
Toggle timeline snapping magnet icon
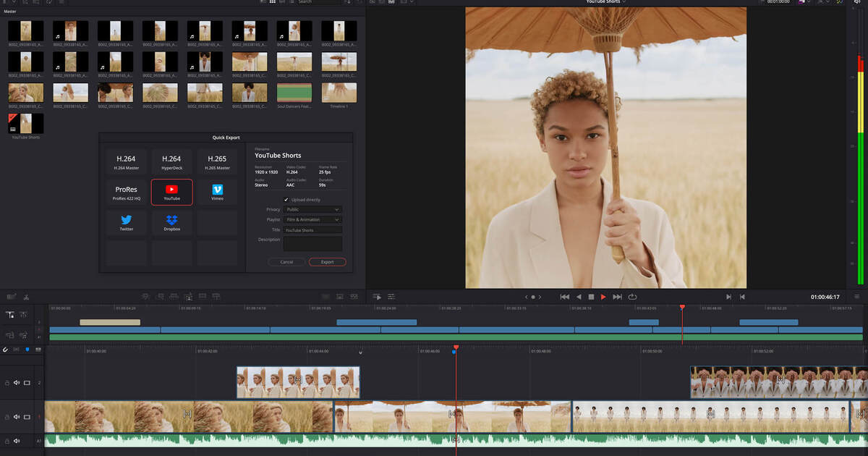(x=5, y=350)
